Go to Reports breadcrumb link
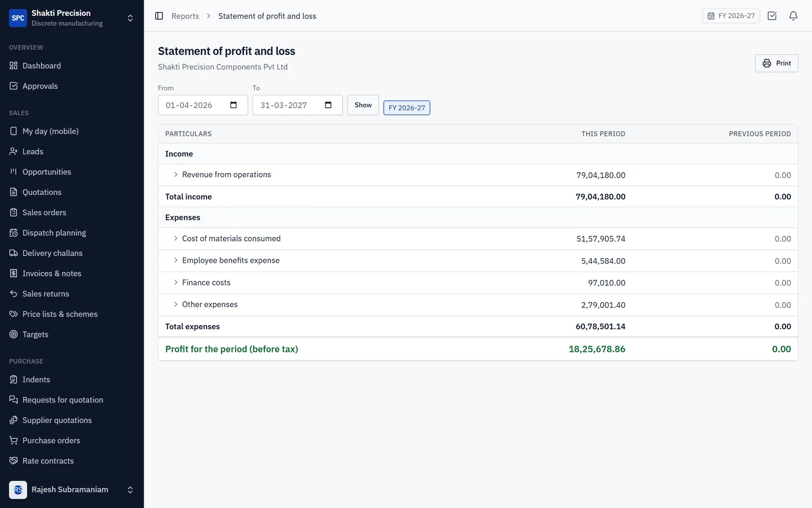This screenshot has height=508, width=812. pos(185,16)
